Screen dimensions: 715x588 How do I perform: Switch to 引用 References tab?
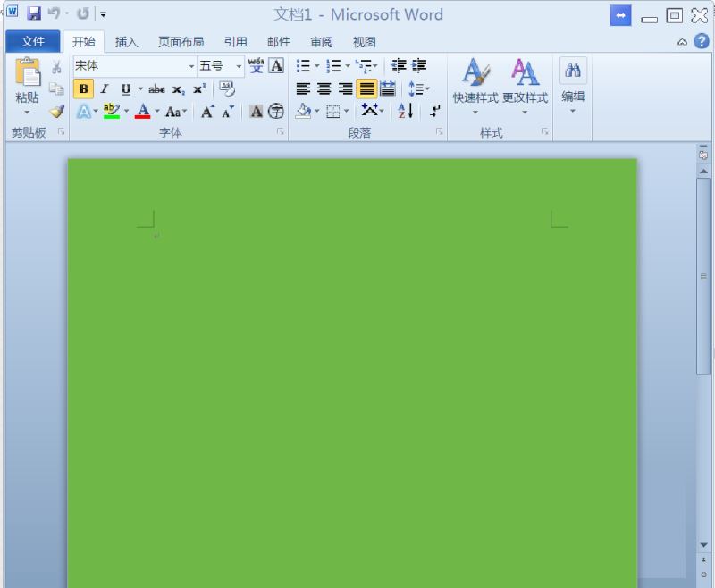[235, 42]
